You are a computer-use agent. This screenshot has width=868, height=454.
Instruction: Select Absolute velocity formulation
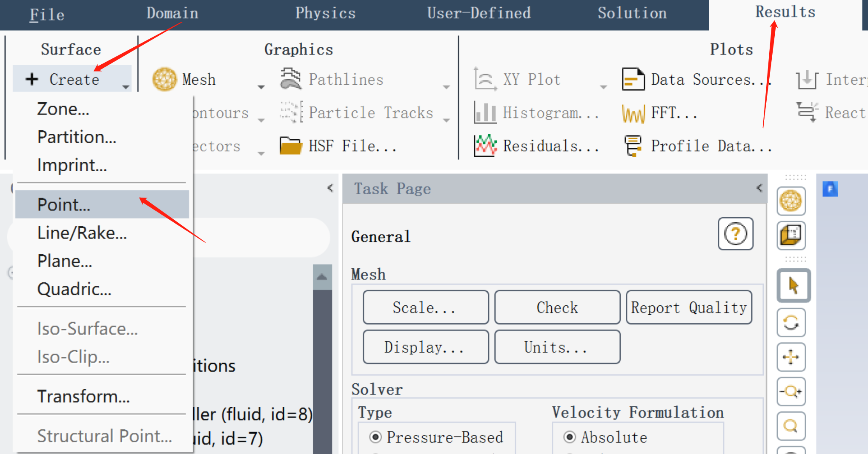pos(569,437)
